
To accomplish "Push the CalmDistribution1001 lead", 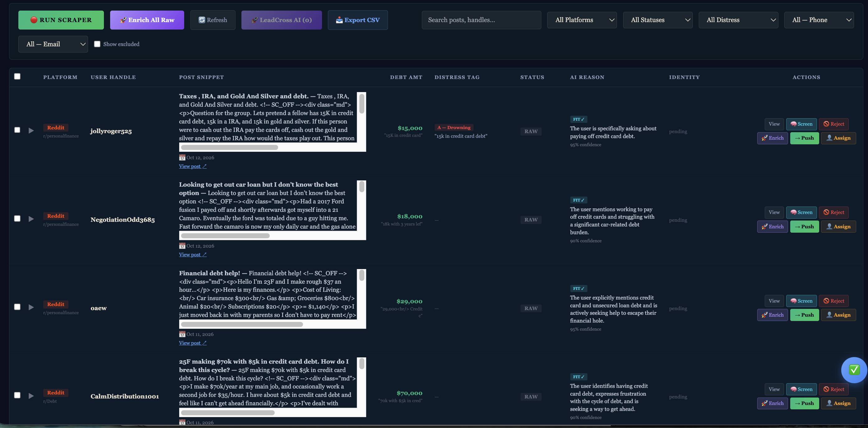I will [804, 403].
